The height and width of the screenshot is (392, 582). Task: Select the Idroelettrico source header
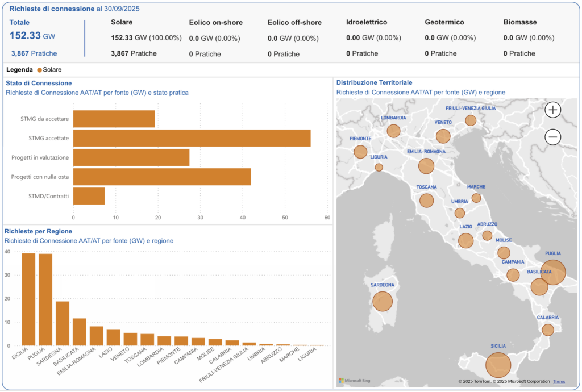tap(367, 23)
